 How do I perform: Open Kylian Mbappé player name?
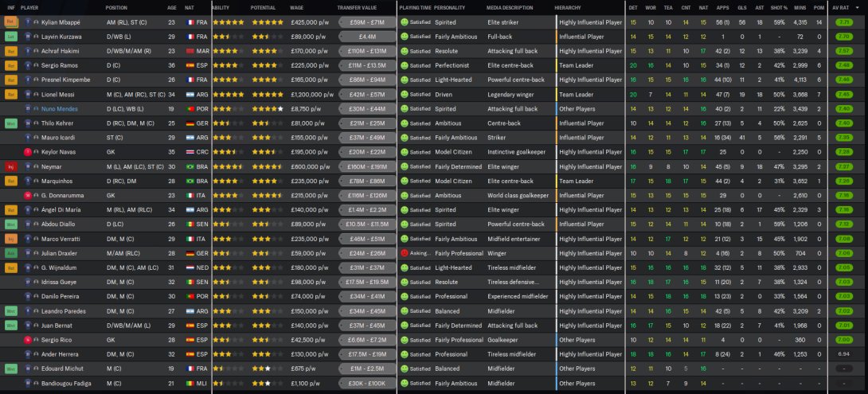pyautogui.click(x=61, y=22)
